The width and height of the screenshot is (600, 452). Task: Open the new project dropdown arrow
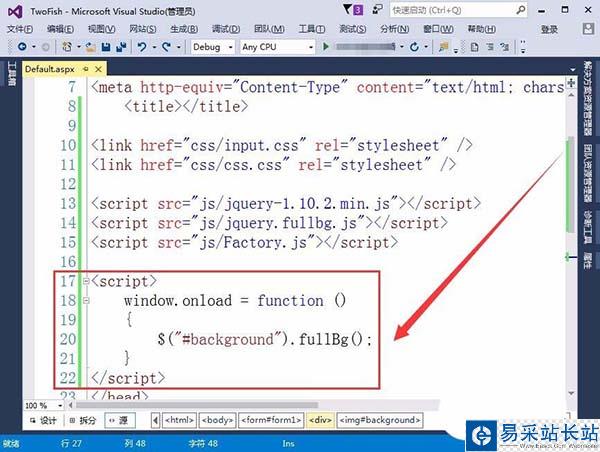click(78, 47)
